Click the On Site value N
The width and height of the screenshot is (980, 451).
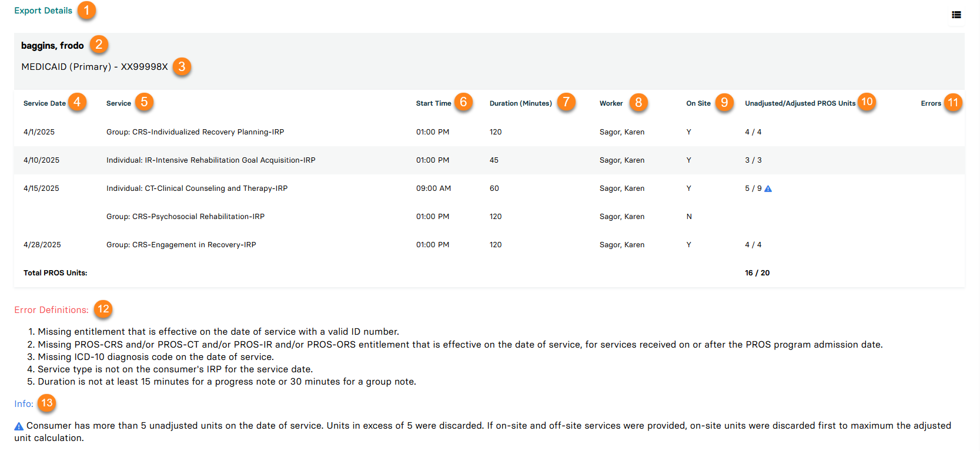[x=689, y=217]
